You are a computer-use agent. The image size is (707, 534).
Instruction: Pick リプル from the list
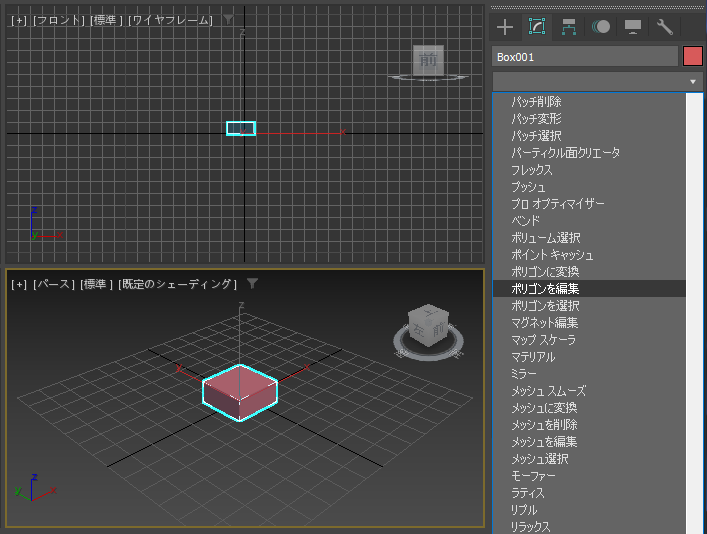click(589, 510)
